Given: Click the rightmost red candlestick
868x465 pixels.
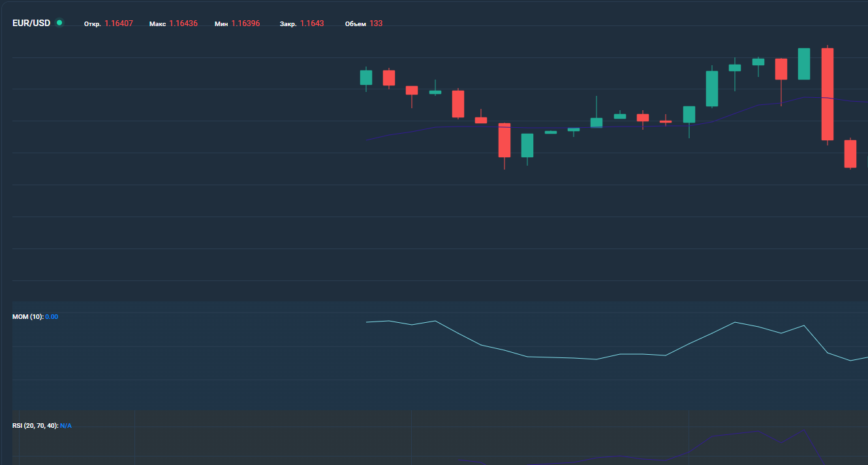Looking at the screenshot, I should 850,154.
